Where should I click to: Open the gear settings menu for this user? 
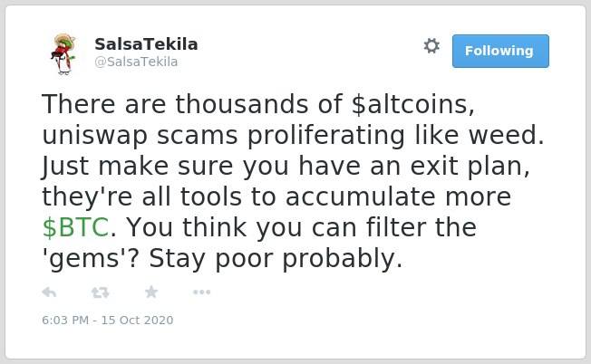[431, 46]
